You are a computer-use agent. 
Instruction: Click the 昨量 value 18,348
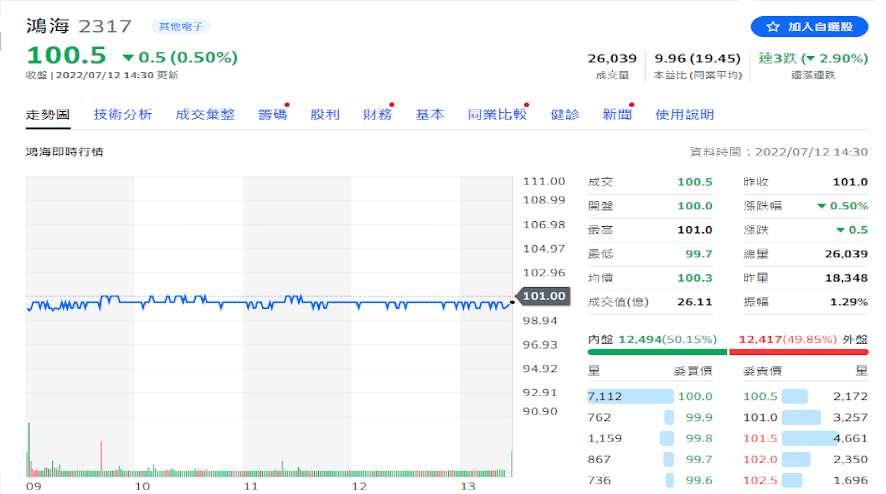pos(846,278)
